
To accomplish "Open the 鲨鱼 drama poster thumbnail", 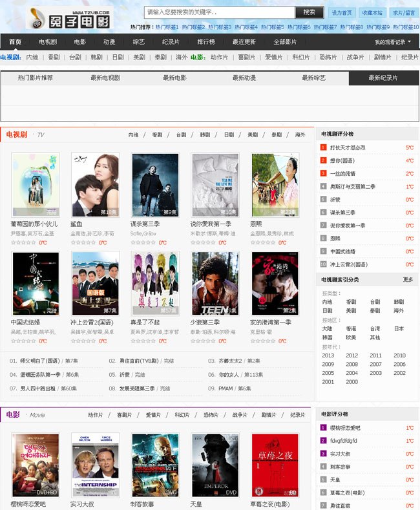I will 95,185.
